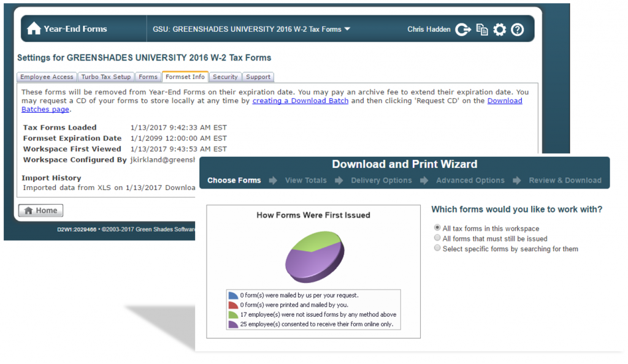This screenshot has height=364, width=628.
Task: Open the Forms tab
Action: [148, 77]
